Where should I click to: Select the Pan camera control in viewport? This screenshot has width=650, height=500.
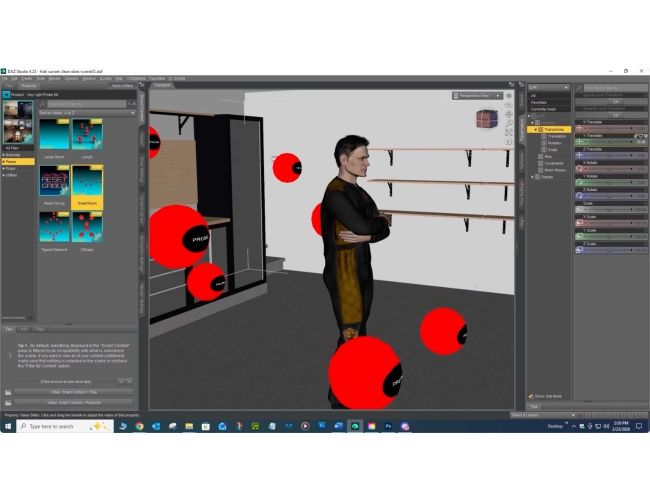(509, 114)
